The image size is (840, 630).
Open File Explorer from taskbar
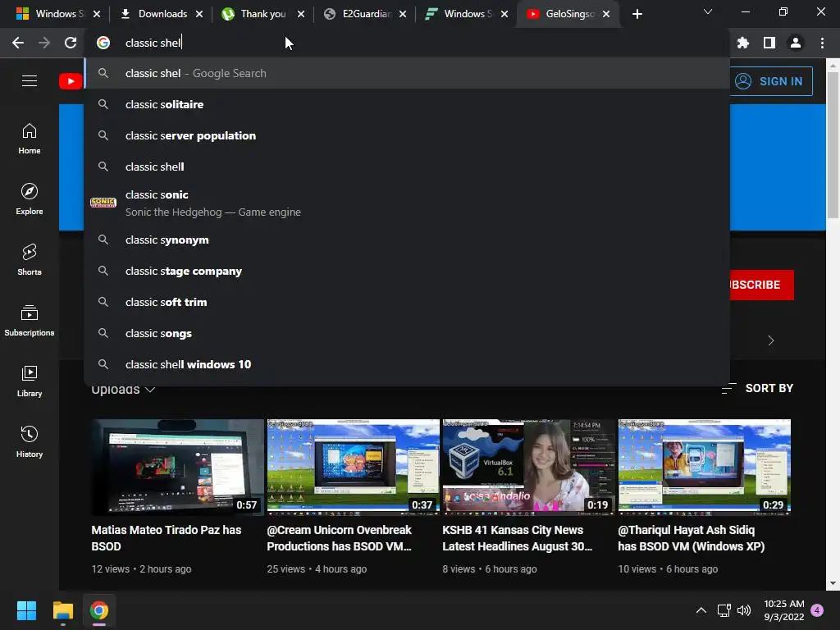62,610
